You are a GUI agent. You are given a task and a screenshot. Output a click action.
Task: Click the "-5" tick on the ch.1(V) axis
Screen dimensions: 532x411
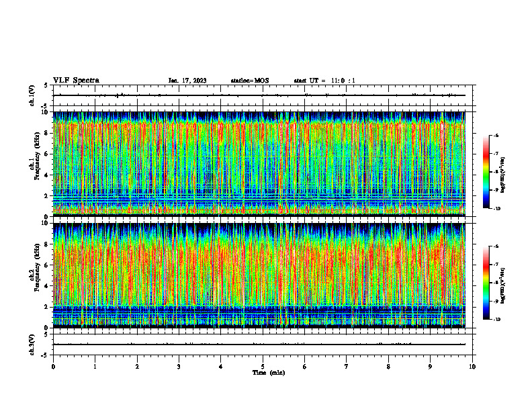coord(45,107)
